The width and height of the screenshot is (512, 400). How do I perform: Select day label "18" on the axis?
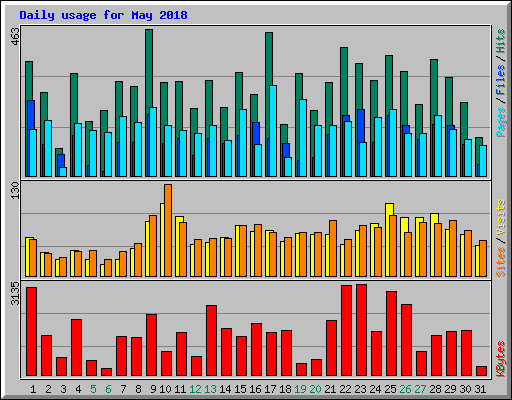click(x=285, y=389)
